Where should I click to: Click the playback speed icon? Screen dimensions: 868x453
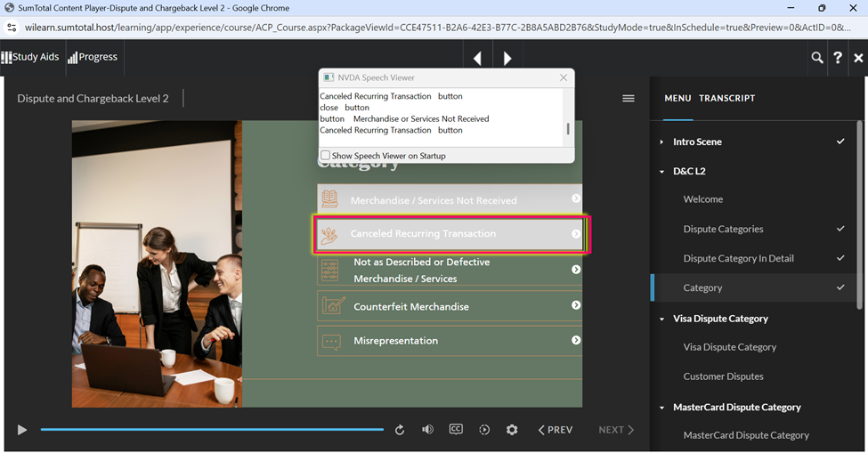point(484,430)
